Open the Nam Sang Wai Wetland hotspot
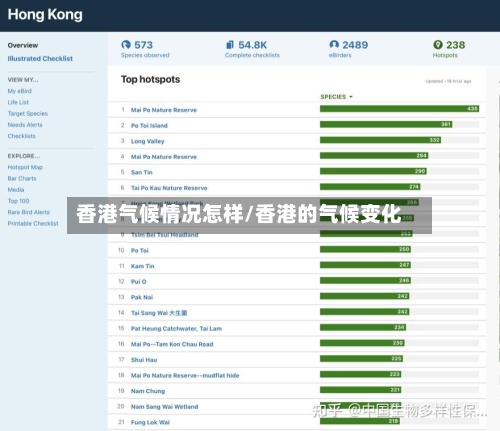The width and height of the screenshot is (500, 431). [x=164, y=407]
